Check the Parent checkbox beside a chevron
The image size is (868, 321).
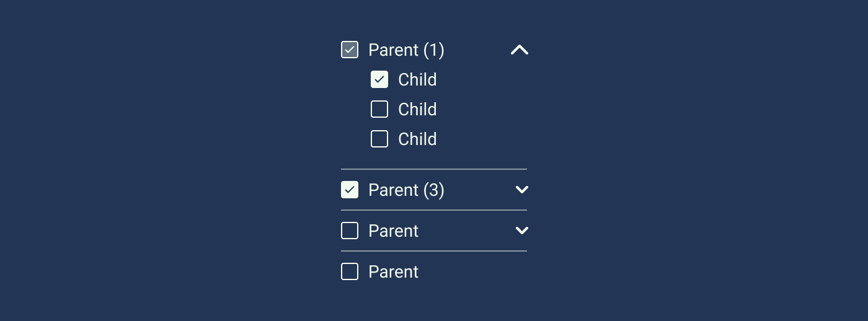tap(350, 231)
